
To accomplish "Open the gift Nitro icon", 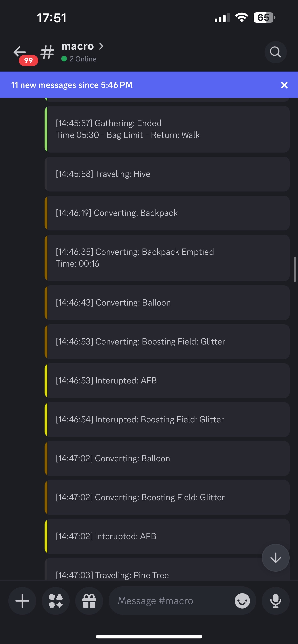I will (x=89, y=600).
